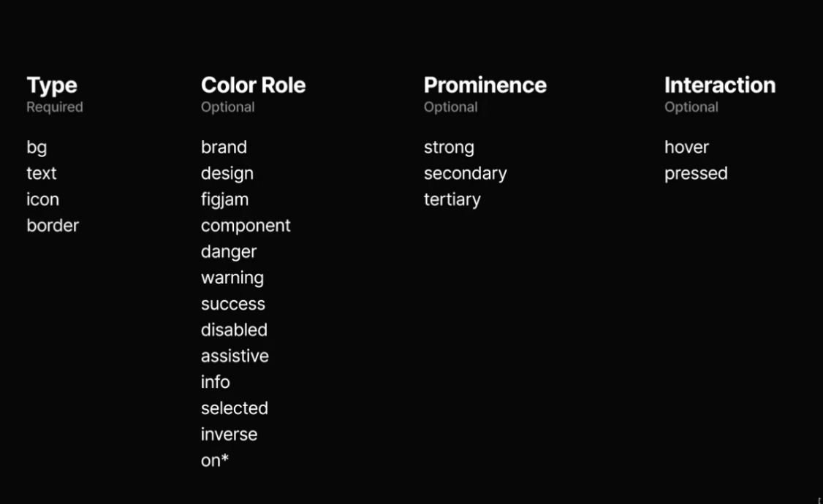Select the component color role
823x504 pixels.
pyautogui.click(x=246, y=226)
